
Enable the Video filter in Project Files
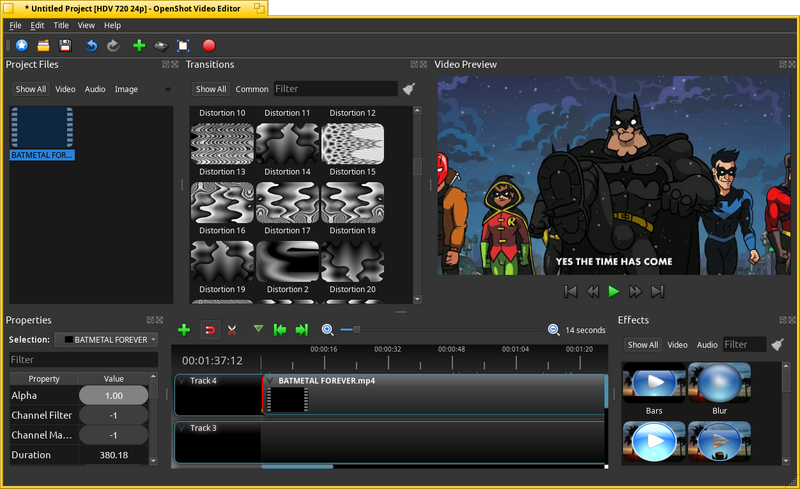click(x=65, y=89)
